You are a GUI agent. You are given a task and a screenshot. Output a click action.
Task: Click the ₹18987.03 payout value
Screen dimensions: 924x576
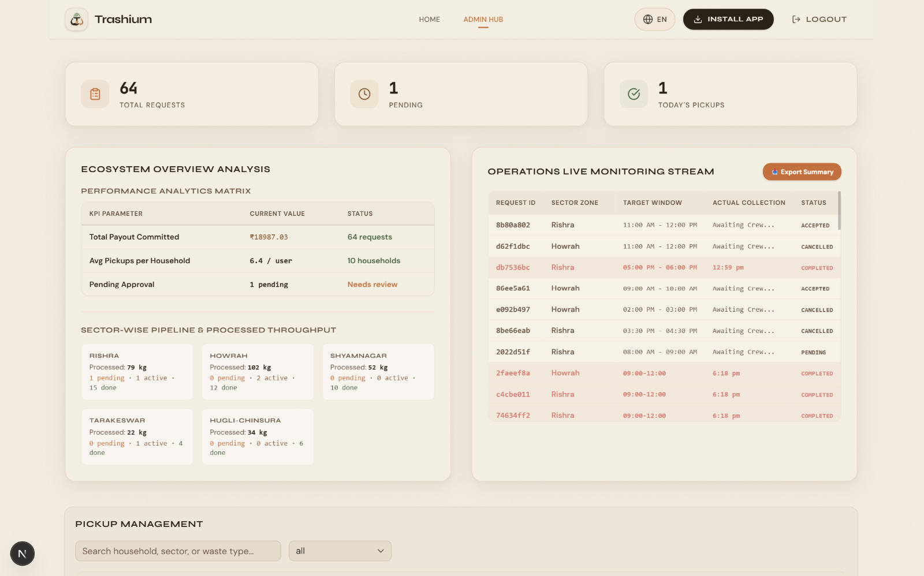269,237
